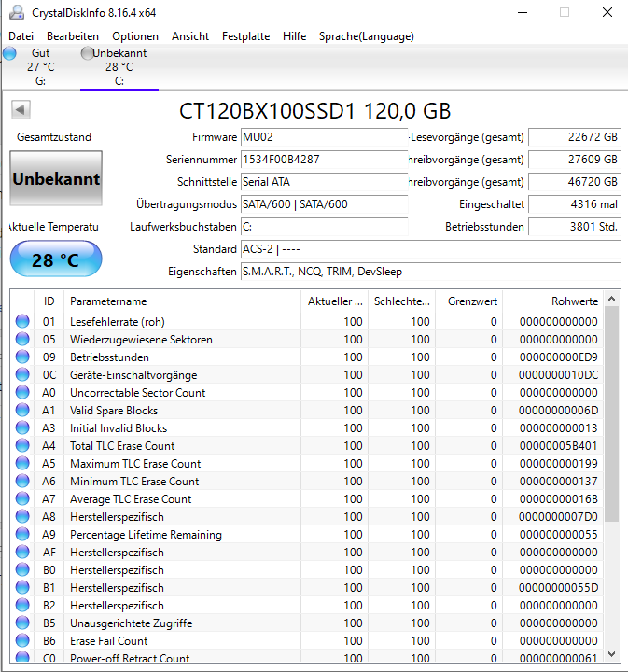Click status icon for row B1
This screenshot has height=672, width=628.
[22, 588]
